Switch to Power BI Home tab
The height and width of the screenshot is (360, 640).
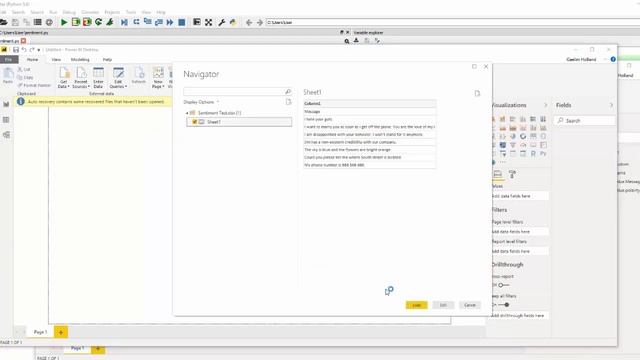pyautogui.click(x=32, y=60)
